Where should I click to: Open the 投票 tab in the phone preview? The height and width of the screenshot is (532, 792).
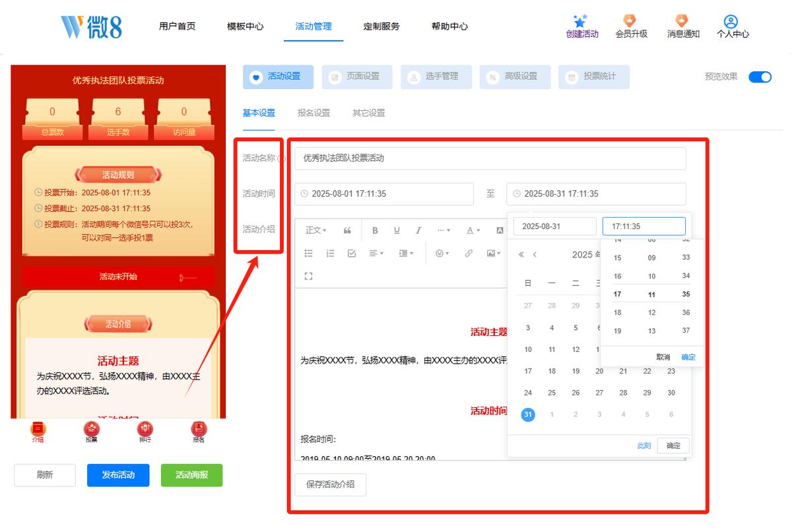[x=92, y=432]
